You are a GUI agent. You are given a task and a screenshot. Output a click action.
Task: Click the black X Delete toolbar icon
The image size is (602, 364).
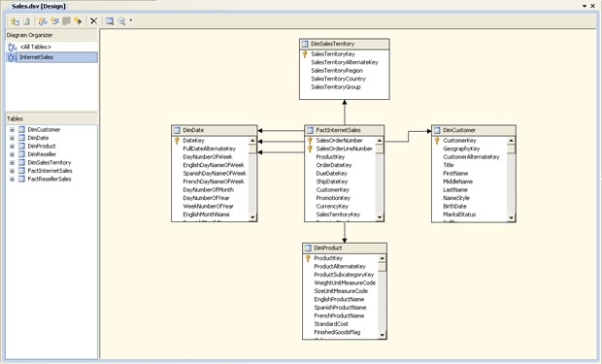[93, 21]
